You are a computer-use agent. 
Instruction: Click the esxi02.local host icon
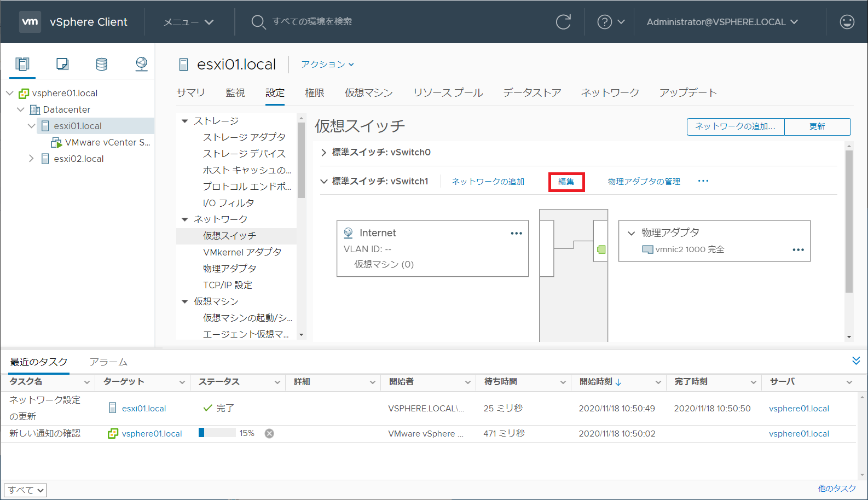click(45, 159)
